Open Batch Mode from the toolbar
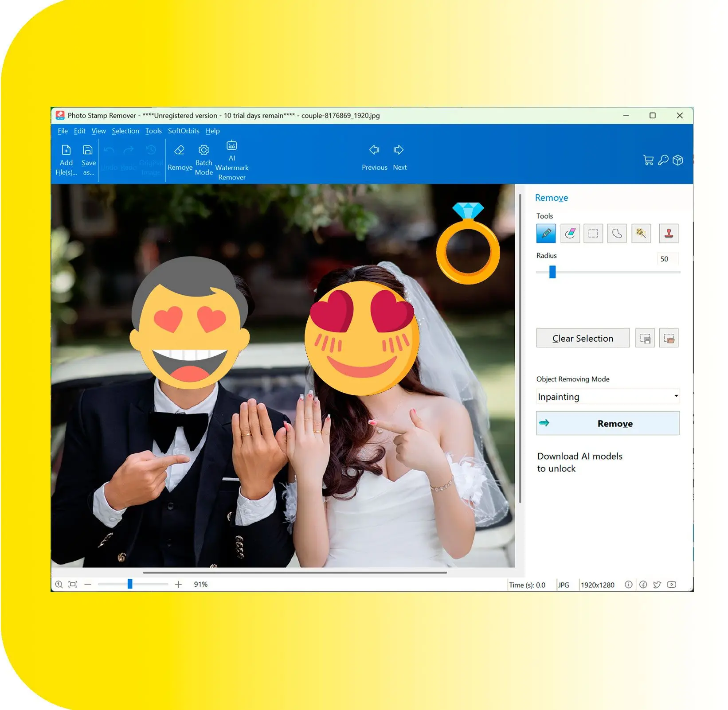Image resolution: width=728 pixels, height=710 pixels. (204, 160)
